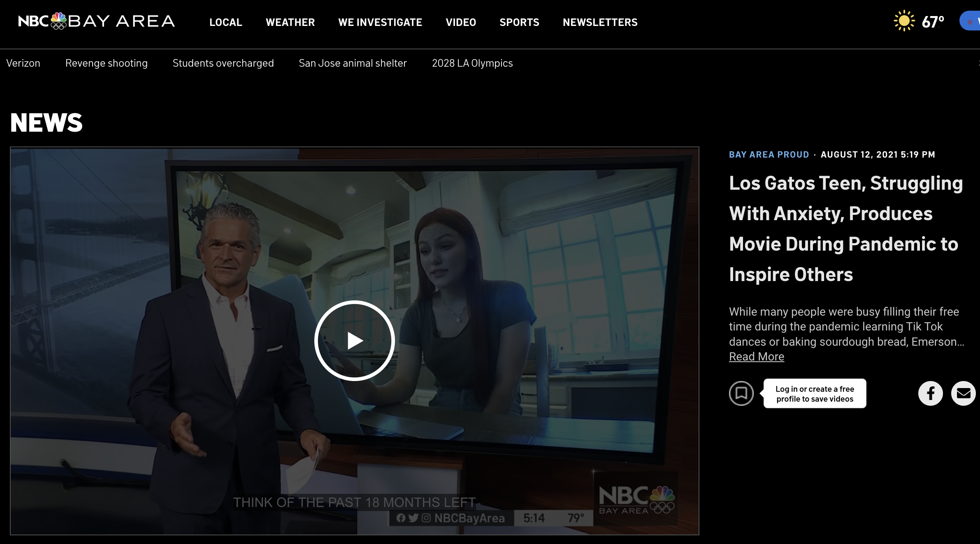980x544 pixels.
Task: Open the Bay Area Proud category
Action: (769, 154)
